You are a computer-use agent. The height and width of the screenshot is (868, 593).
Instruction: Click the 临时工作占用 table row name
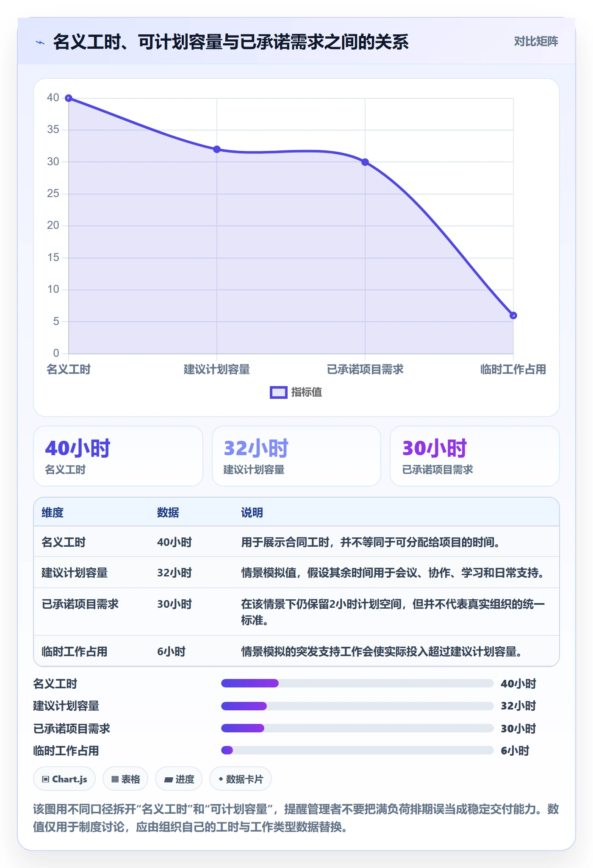(75, 651)
